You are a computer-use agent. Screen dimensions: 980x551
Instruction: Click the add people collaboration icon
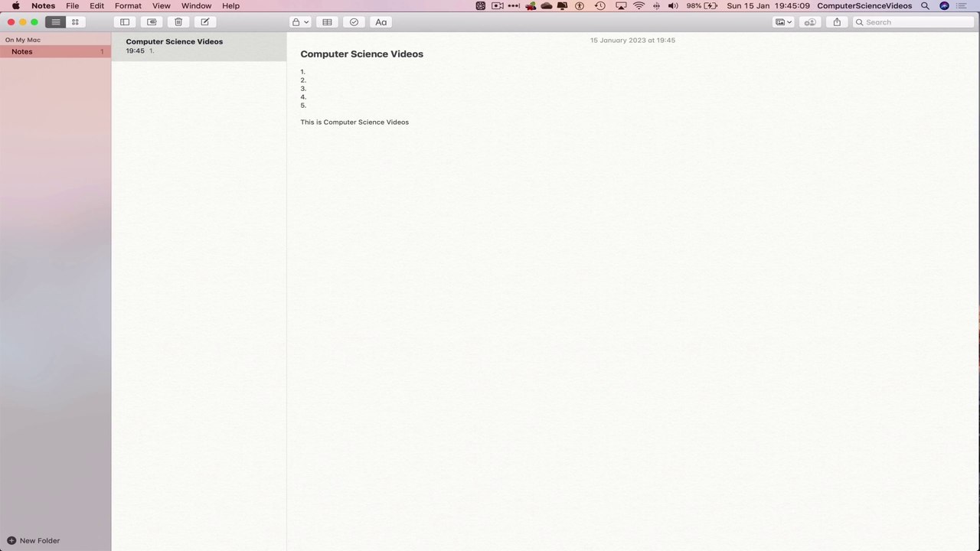(x=810, y=22)
